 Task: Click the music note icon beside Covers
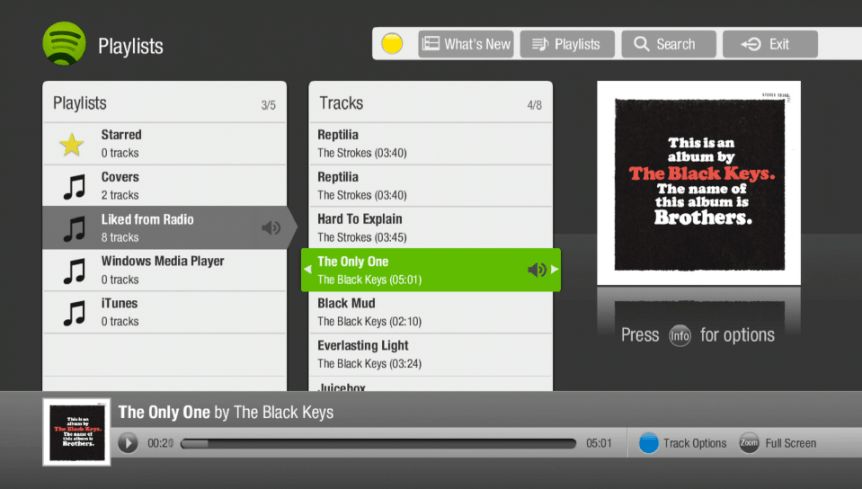(73, 186)
